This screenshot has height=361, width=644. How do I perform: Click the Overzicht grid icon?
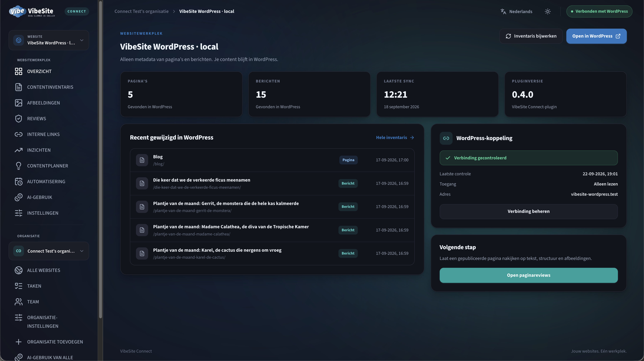18,71
